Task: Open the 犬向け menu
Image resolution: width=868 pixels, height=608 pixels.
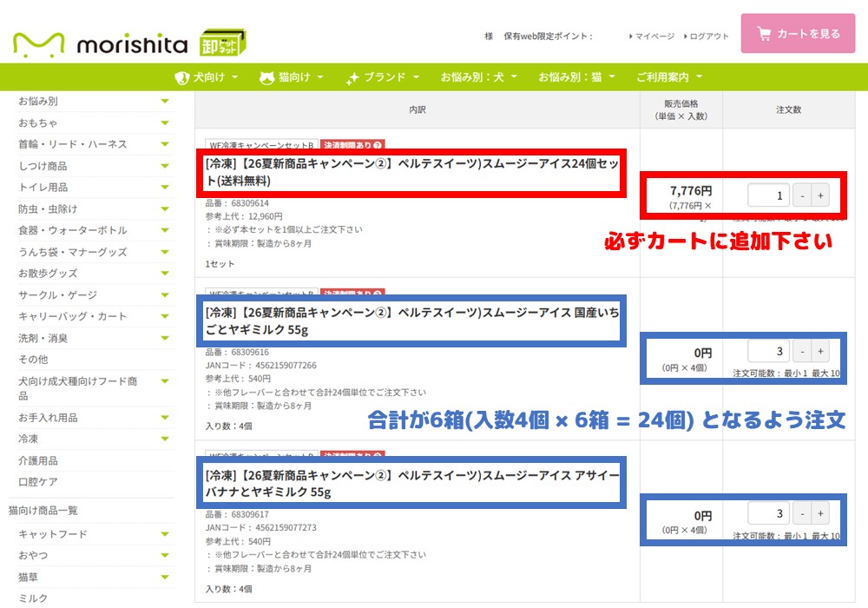Action: (x=206, y=77)
